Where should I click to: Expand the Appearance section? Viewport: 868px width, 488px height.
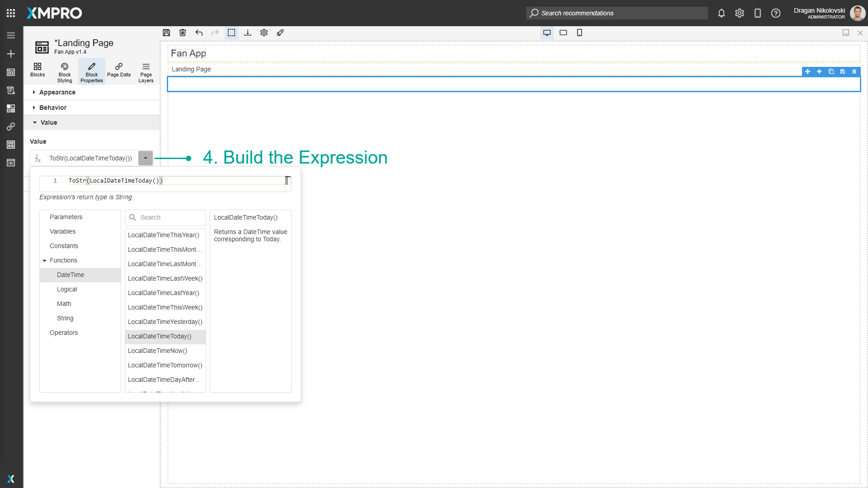57,92
